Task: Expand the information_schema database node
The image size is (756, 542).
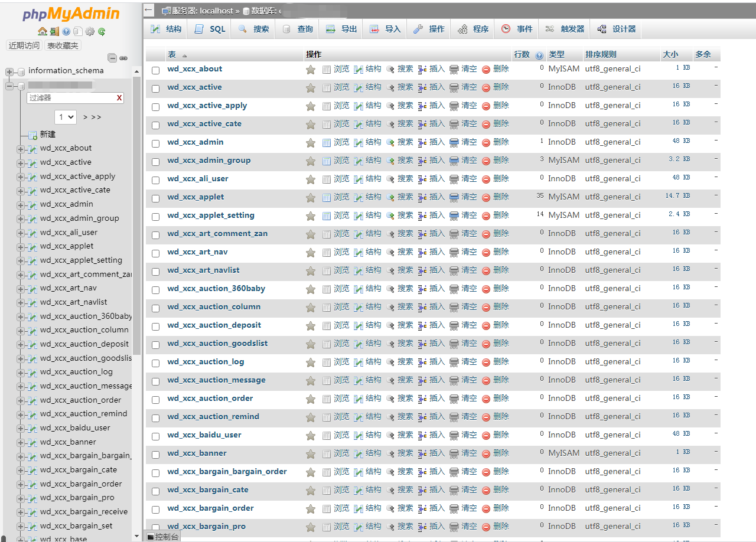Action: (9, 71)
